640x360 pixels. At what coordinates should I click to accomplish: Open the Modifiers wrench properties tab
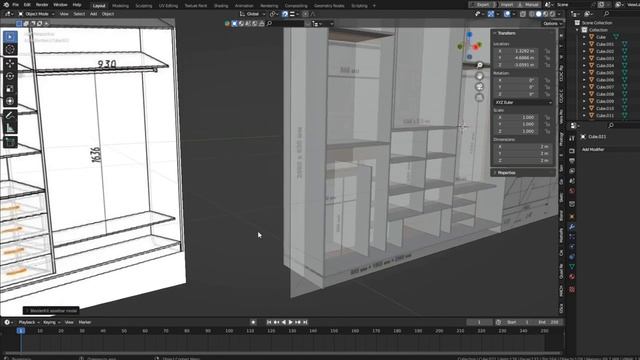coord(572,227)
